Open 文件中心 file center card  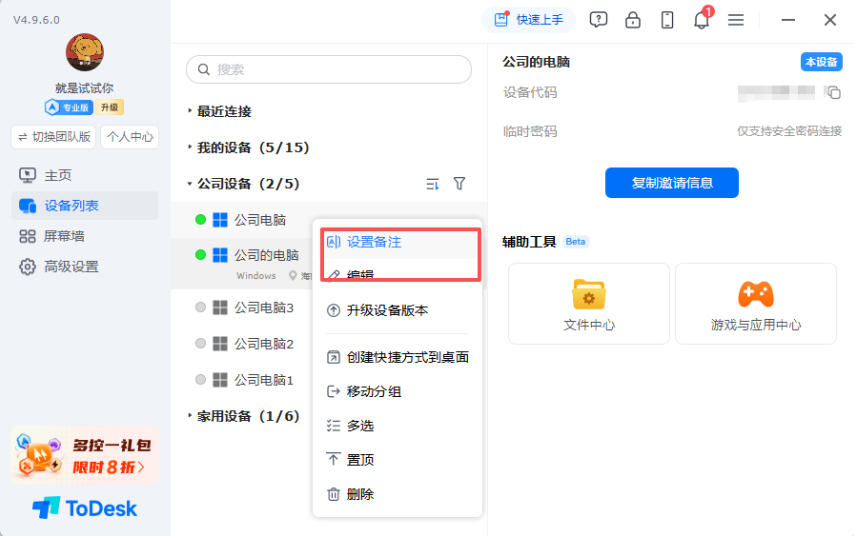589,303
